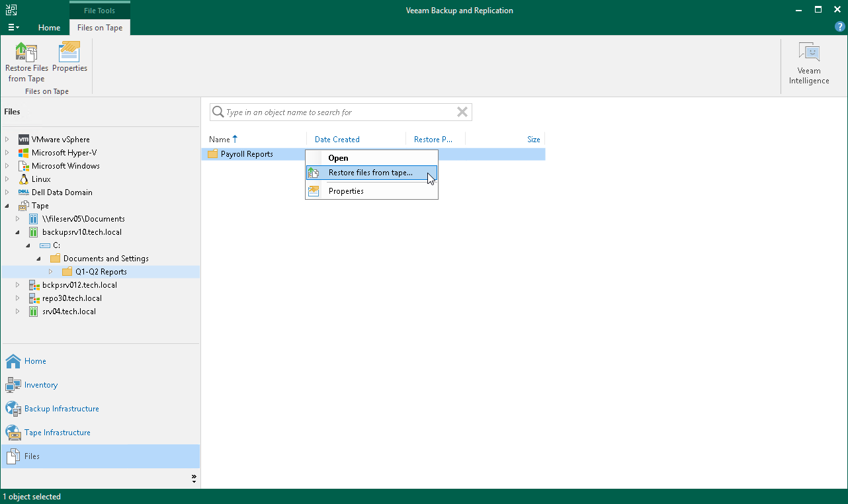Viewport: 848px width, 504px height.
Task: Click the \\fileserv05\Documents tape icon
Action: [34, 219]
